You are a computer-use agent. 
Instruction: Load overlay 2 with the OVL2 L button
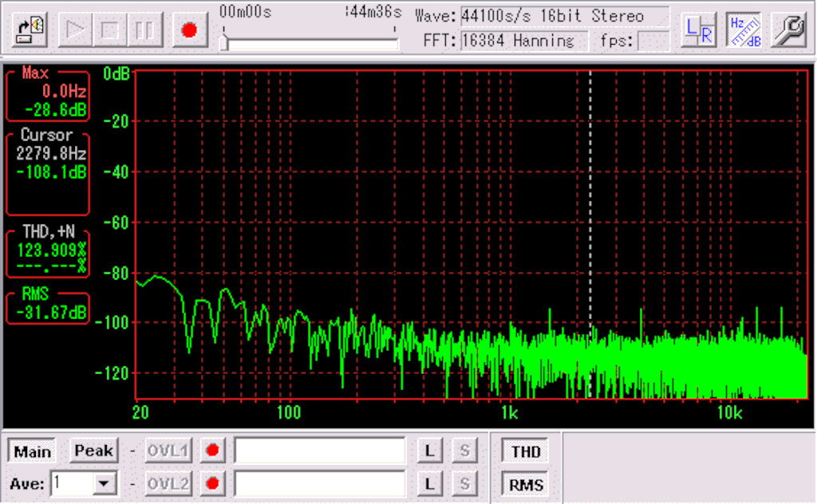pos(430,484)
